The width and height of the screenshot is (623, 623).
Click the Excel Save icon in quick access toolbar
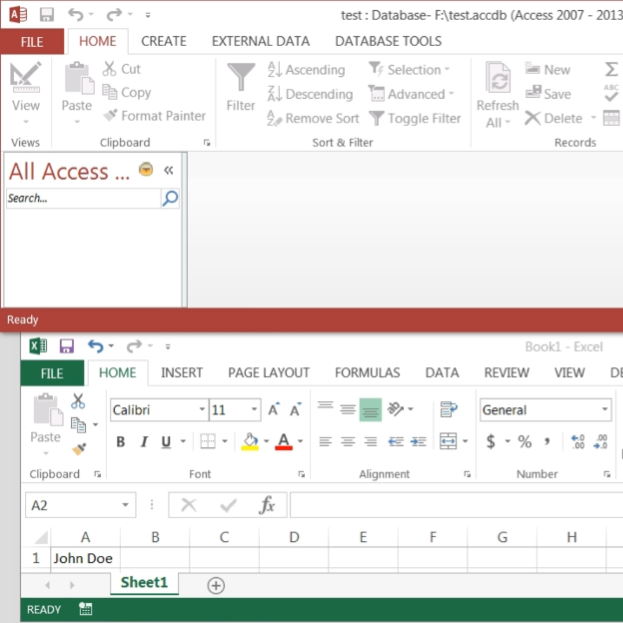66,346
